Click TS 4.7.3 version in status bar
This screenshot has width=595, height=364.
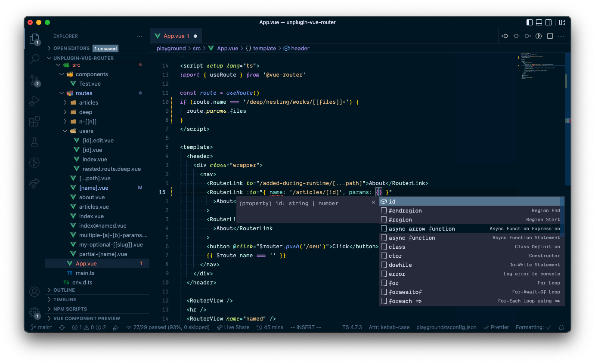click(x=352, y=327)
